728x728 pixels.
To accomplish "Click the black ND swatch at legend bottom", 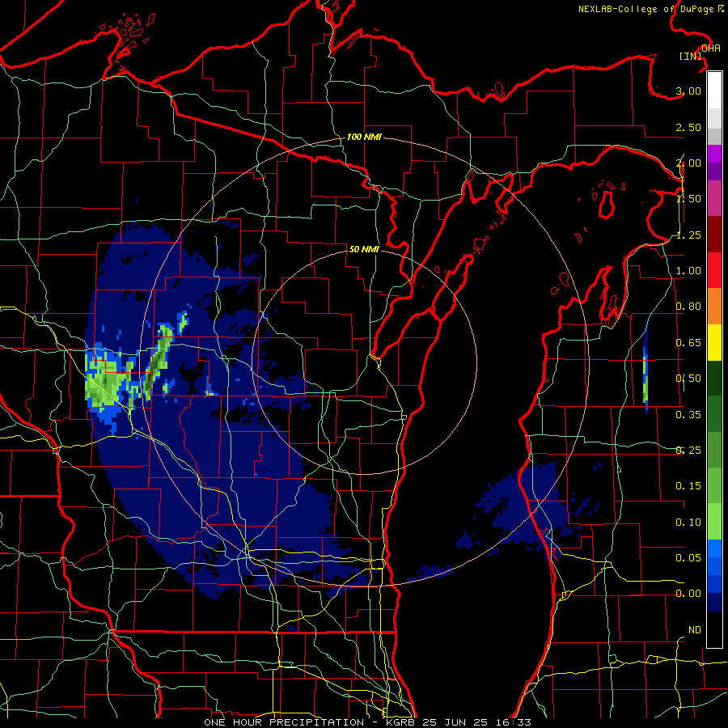I will click(x=714, y=629).
